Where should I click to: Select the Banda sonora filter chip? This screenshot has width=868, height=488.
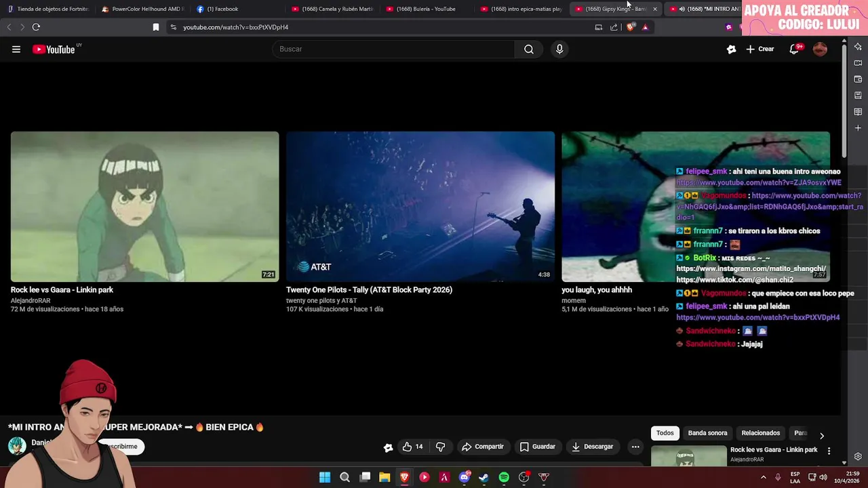(x=707, y=433)
